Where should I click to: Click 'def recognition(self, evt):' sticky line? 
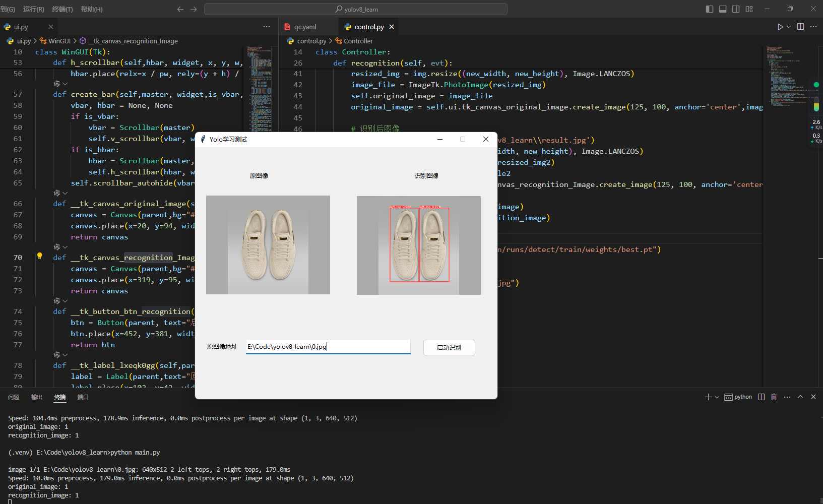393,63
